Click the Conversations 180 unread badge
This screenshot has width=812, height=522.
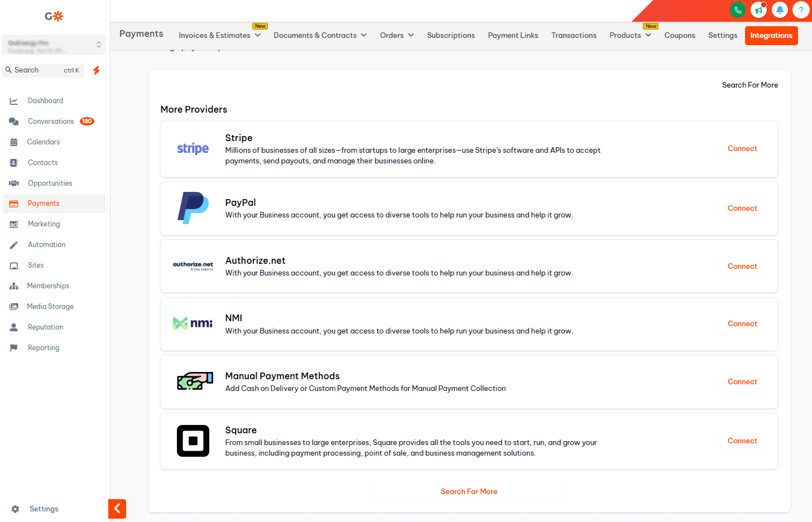click(x=87, y=122)
